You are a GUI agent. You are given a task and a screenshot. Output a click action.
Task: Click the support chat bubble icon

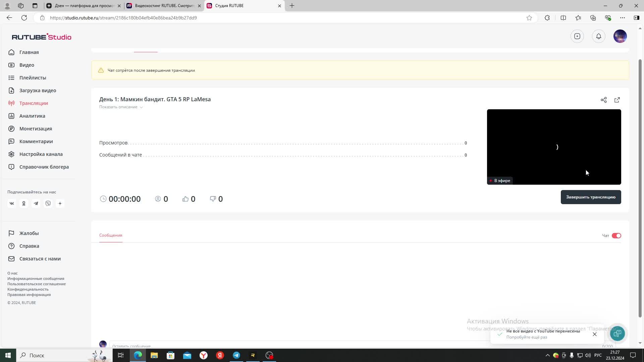point(617,334)
